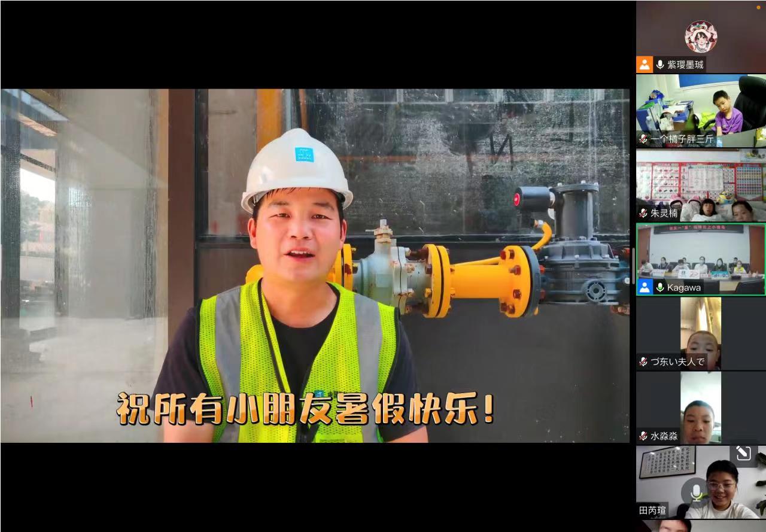Image resolution: width=766 pixels, height=532 pixels.
Task: Toggle the floating round microphone button
Action: pyautogui.click(x=695, y=493)
